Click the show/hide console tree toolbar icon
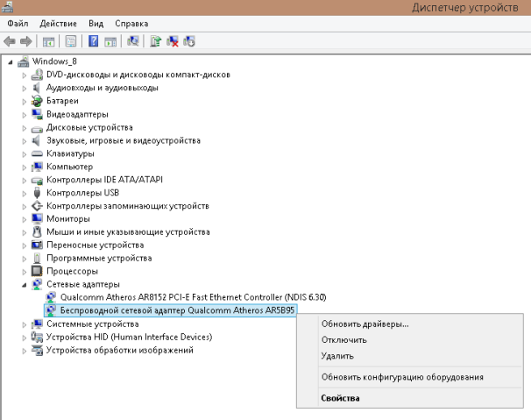Image resolution: width=531 pixels, height=420 pixels. click(48, 41)
